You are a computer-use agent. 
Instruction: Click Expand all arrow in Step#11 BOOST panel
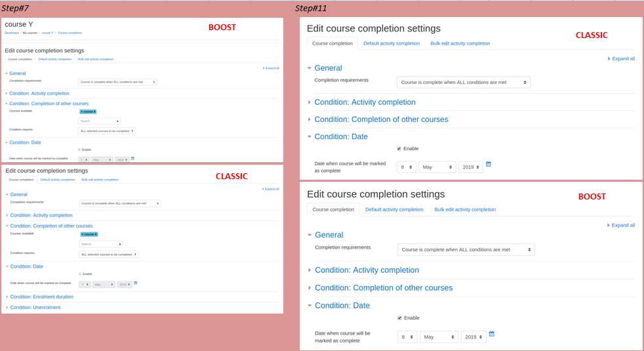coord(620,225)
